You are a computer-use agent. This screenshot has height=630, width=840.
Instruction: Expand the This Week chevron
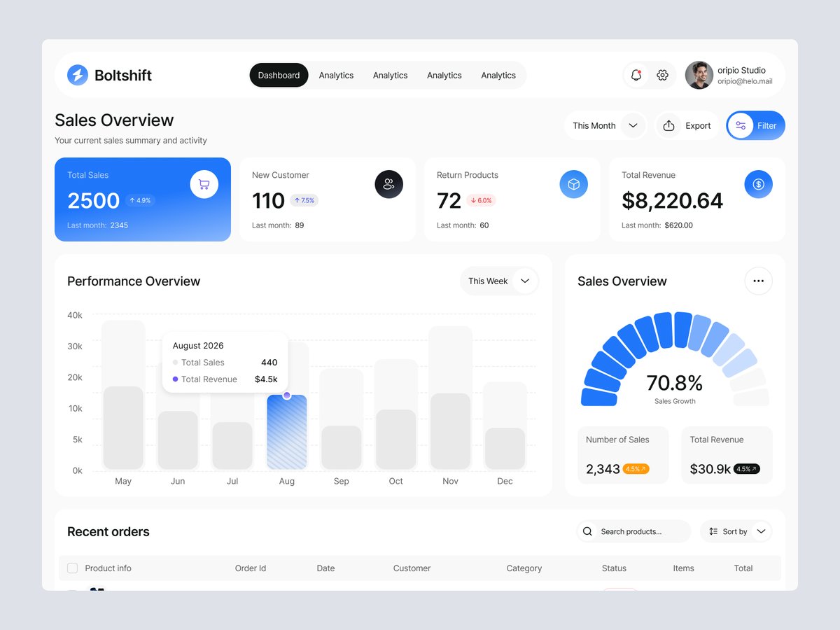coord(525,281)
